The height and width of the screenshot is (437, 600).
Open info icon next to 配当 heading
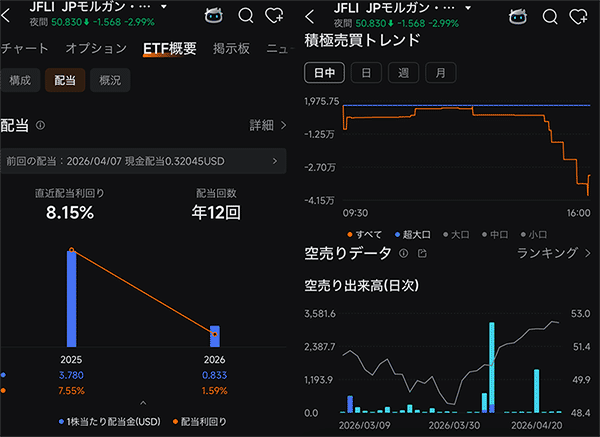pos(40,125)
